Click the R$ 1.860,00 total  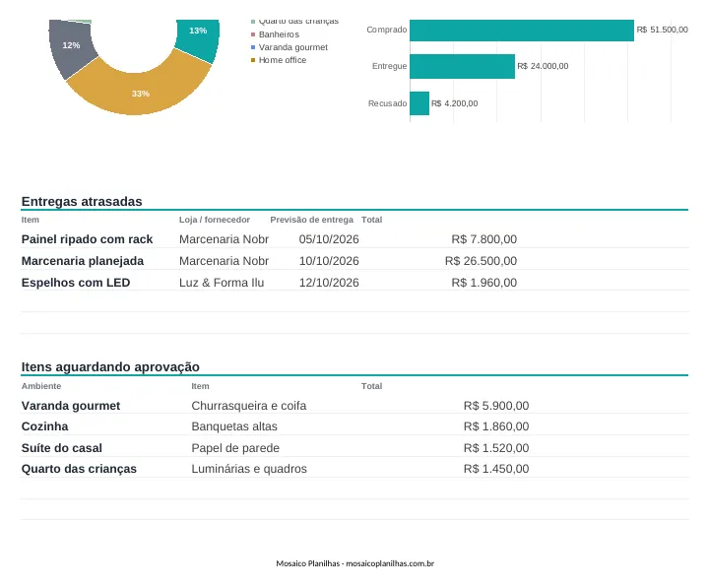[x=496, y=426]
